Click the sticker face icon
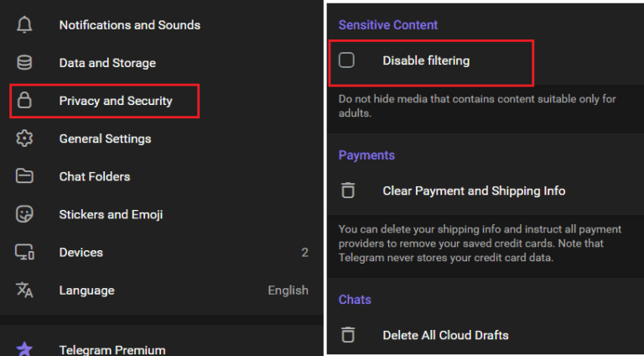Viewport: 644px width, 356px height. pos(24,214)
